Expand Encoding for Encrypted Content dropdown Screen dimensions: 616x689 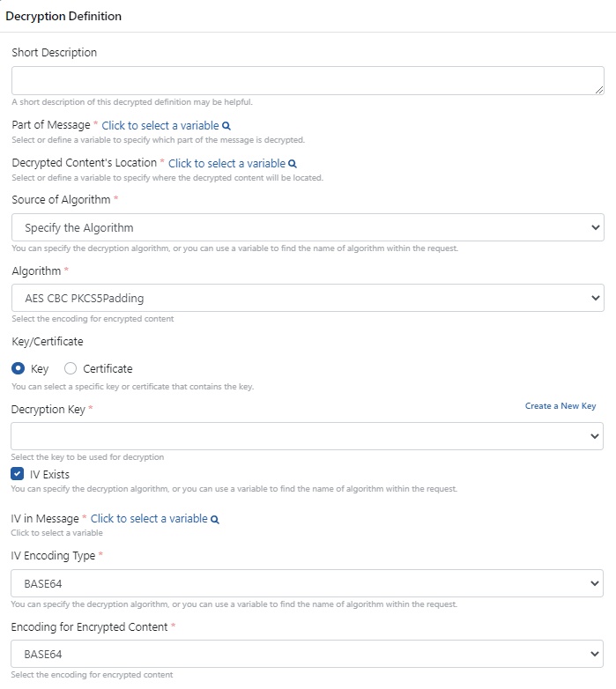coord(308,654)
